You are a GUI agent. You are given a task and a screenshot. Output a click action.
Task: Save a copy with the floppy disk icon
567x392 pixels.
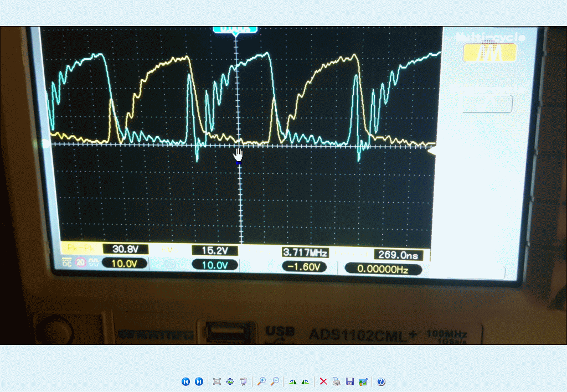pyautogui.click(x=349, y=381)
